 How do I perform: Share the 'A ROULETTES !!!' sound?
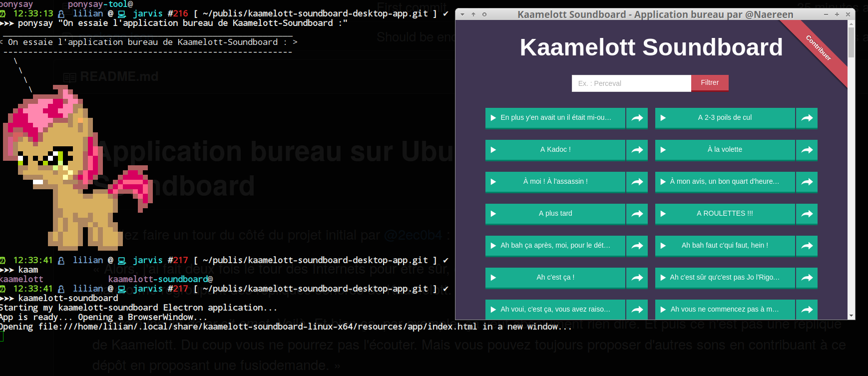point(807,214)
